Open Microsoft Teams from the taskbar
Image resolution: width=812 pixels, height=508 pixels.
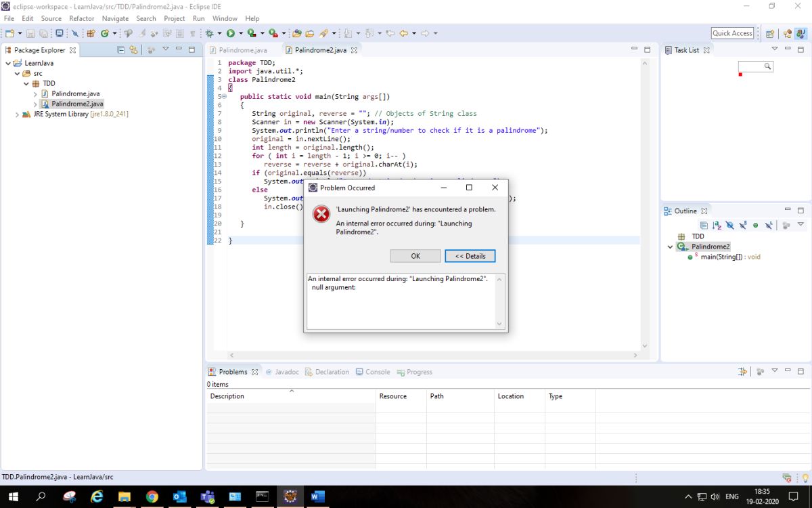click(207, 496)
